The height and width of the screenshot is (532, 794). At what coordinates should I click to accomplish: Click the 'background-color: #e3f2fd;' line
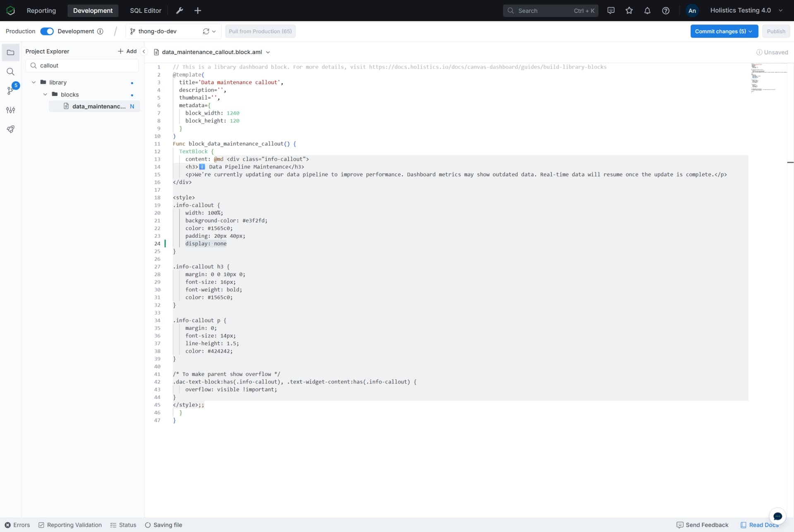[226, 220]
